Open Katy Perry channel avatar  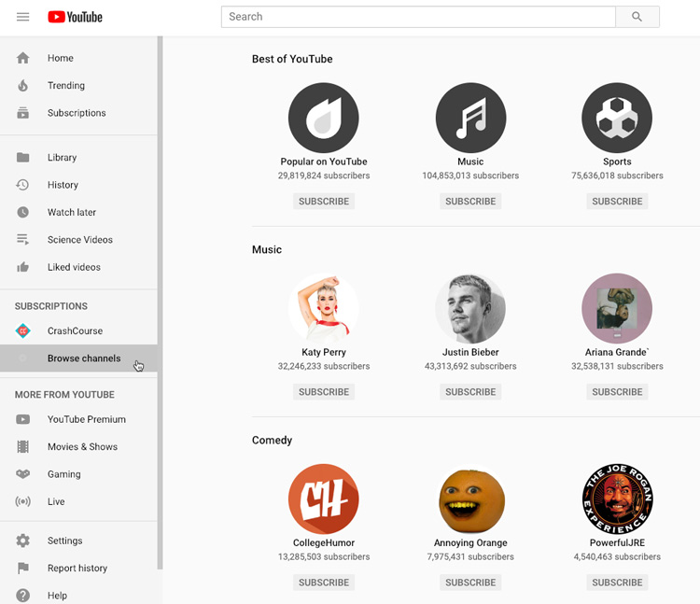click(x=324, y=308)
